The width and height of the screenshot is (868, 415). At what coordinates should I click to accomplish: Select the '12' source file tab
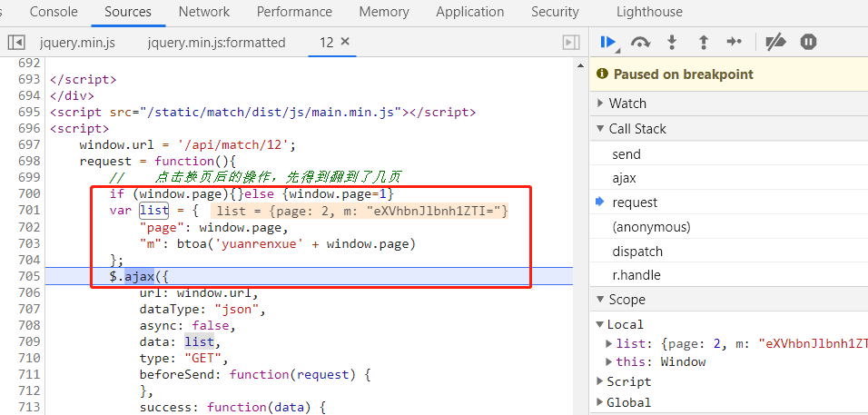pyautogui.click(x=327, y=42)
